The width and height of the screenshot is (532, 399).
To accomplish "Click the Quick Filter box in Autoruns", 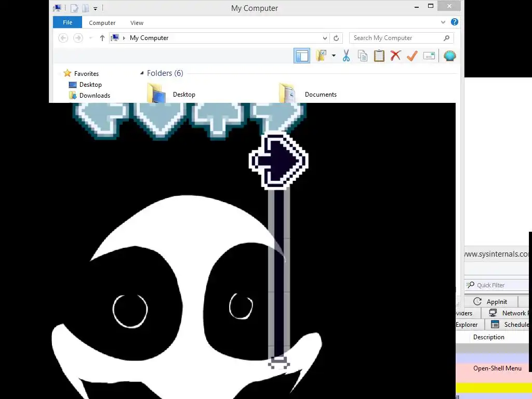I will coord(497,285).
